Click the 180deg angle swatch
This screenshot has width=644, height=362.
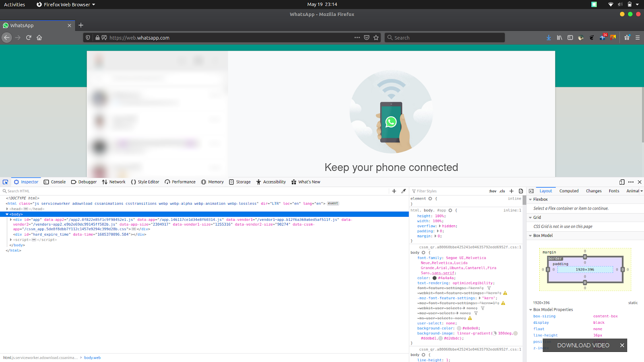click(495, 333)
